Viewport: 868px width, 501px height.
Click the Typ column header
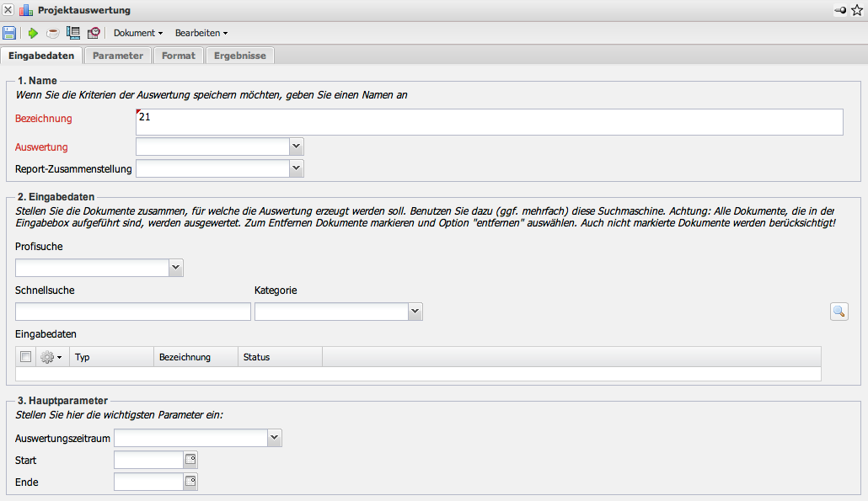coord(111,357)
